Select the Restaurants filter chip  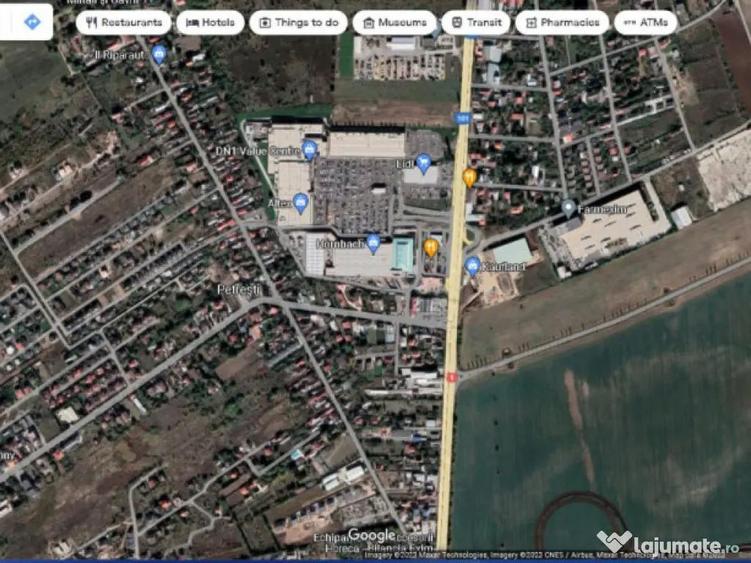pyautogui.click(x=123, y=22)
